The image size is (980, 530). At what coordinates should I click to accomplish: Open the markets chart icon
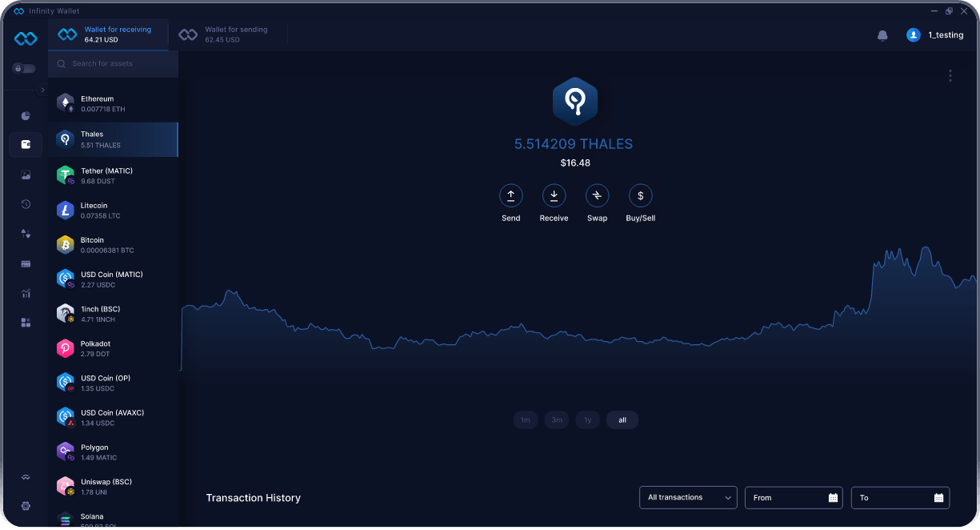[26, 293]
